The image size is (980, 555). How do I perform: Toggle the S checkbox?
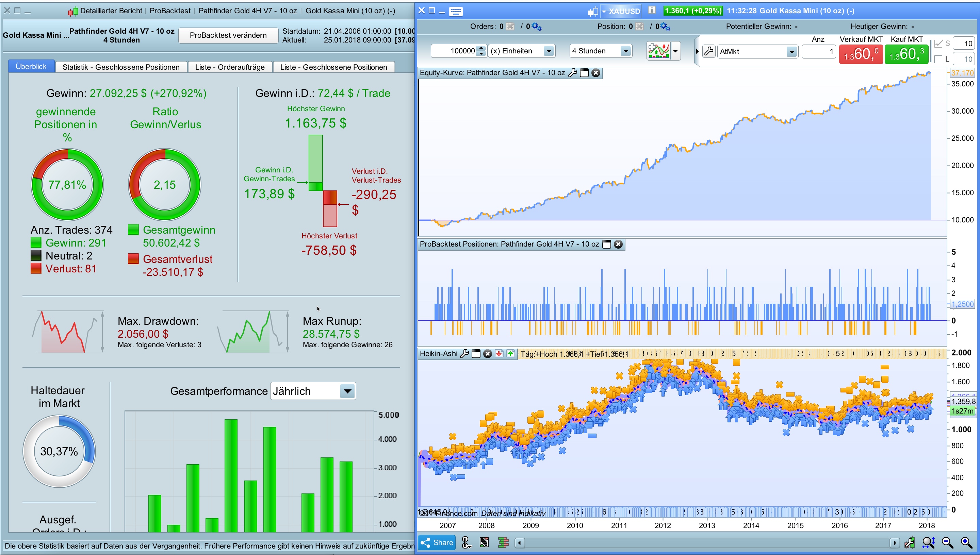coord(939,44)
